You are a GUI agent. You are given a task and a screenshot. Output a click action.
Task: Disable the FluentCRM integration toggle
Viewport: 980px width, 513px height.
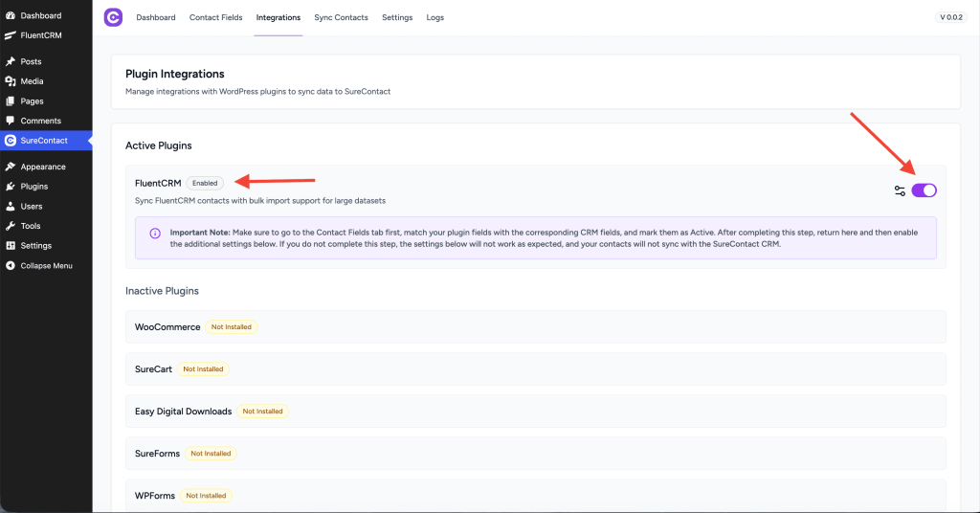pyautogui.click(x=924, y=190)
